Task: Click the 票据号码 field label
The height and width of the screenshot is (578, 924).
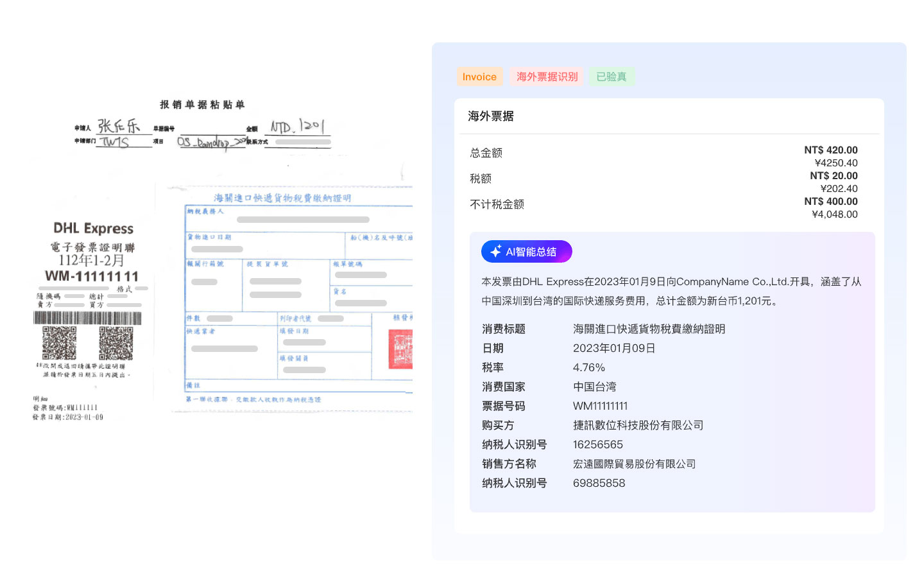Action: pos(504,406)
